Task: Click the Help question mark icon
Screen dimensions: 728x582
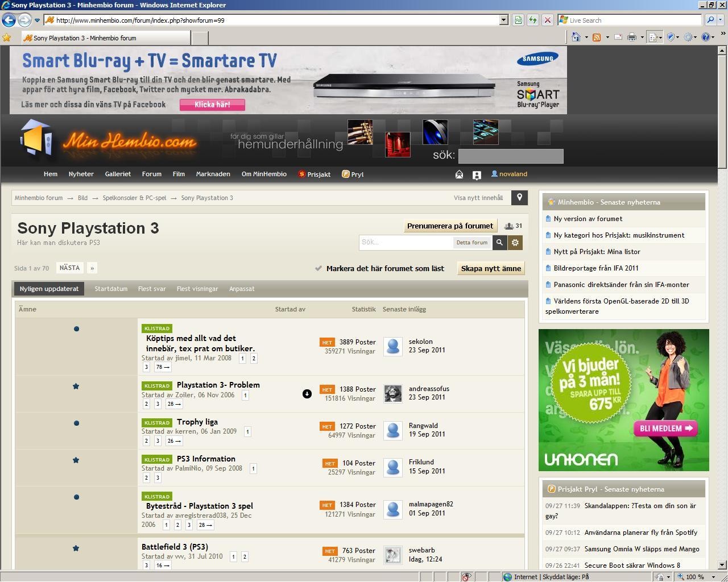Action: coord(706,38)
